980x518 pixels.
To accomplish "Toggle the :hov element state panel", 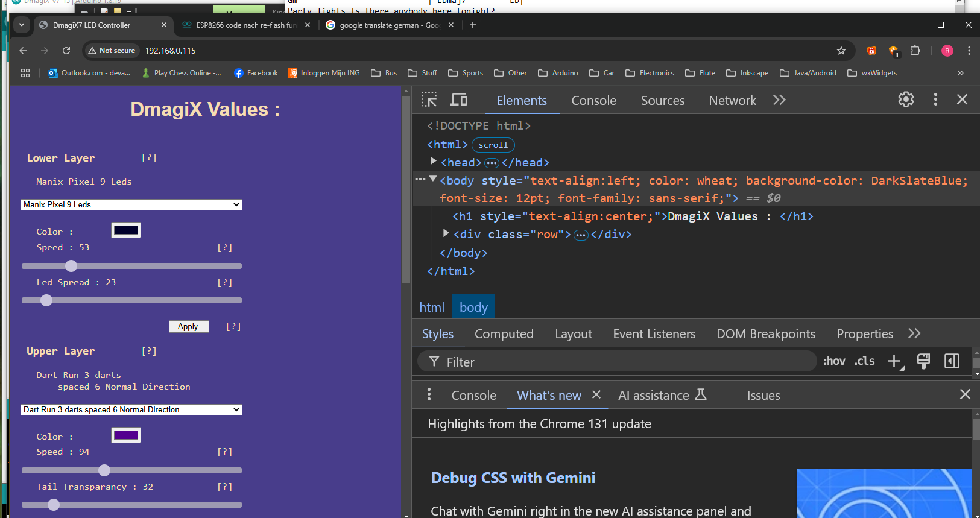I will 834,361.
